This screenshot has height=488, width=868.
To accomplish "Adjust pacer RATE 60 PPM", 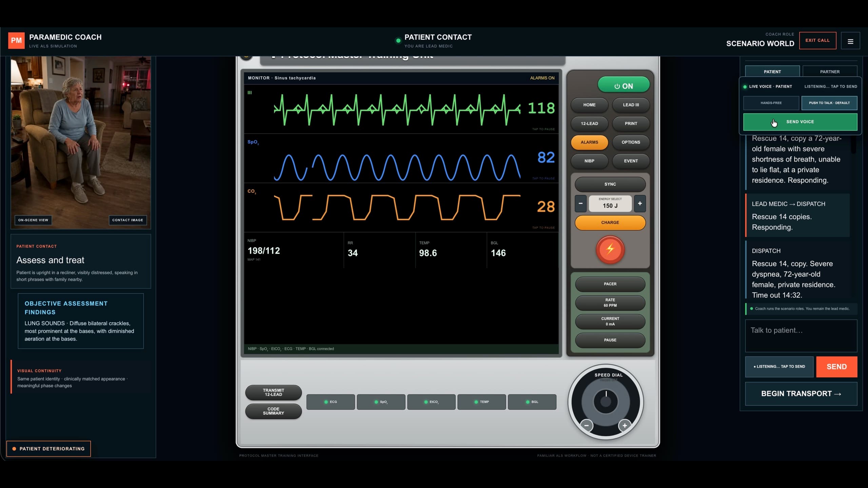I will pos(610,303).
